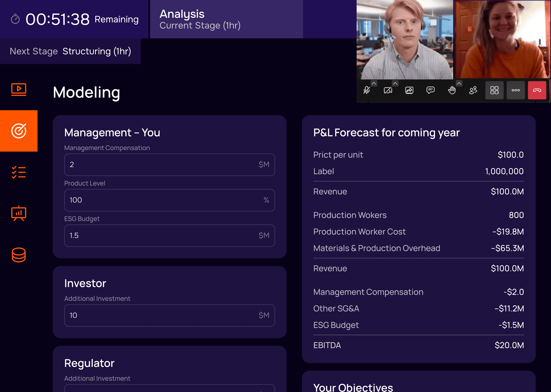Switch to grid view layout
Viewport: 551px width, 392px height.
pos(494,90)
